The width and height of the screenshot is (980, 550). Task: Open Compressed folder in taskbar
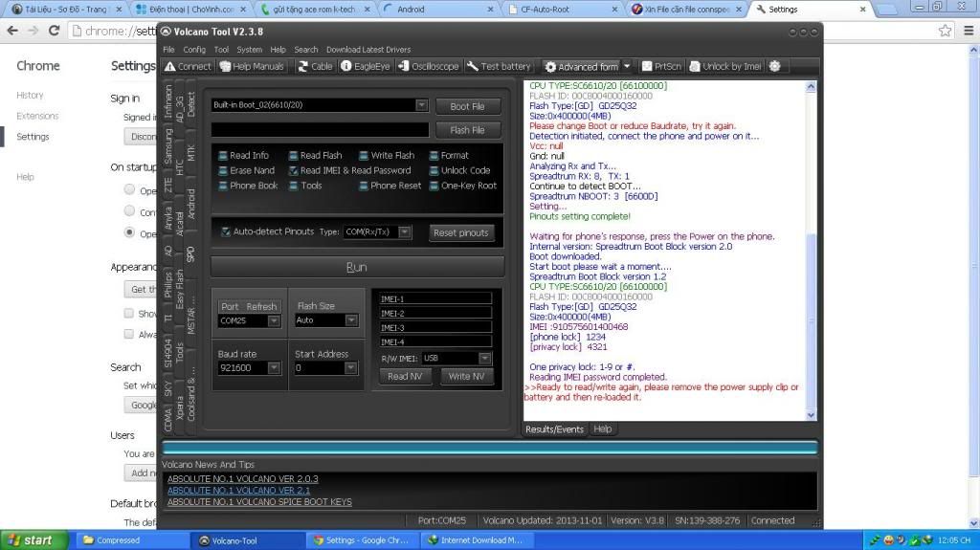click(x=130, y=540)
